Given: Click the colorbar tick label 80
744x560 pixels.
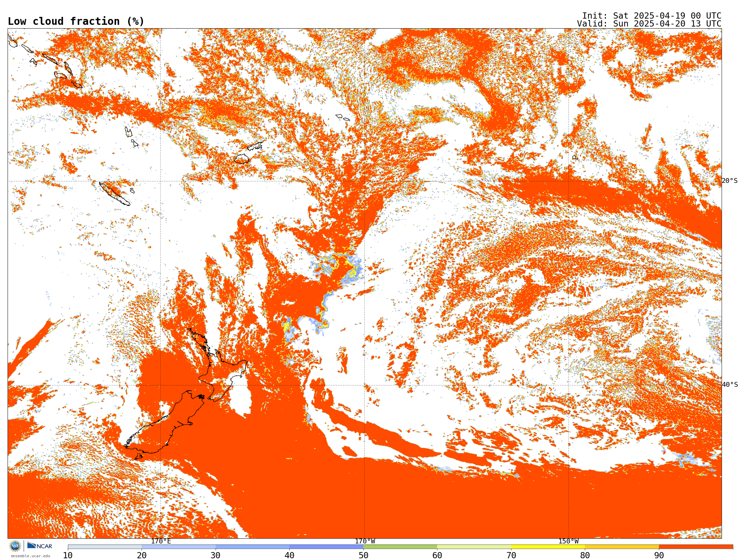Looking at the screenshot, I should 585,556.
